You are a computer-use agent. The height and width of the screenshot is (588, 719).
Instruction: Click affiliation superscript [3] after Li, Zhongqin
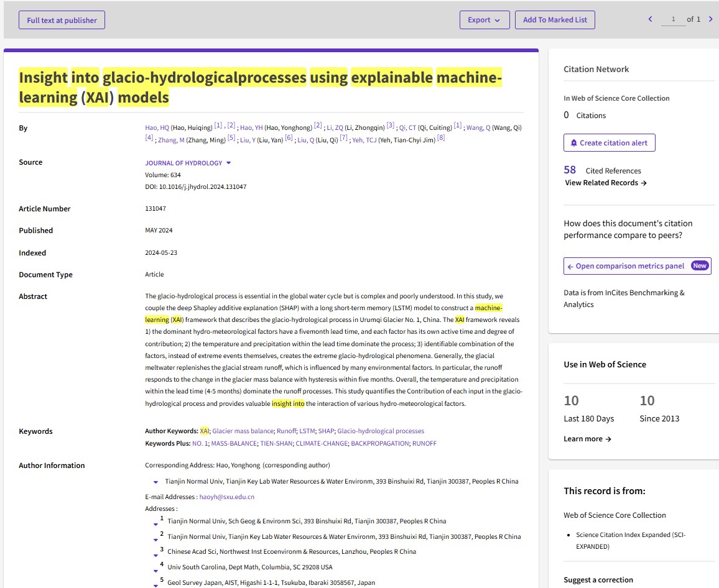[x=390, y=125]
